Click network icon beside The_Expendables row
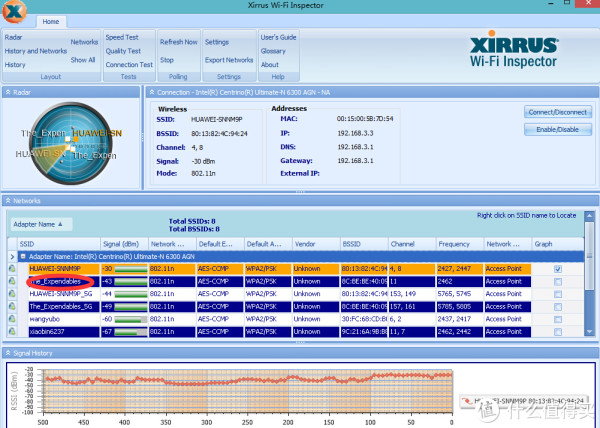The image size is (600, 428). coord(12,281)
